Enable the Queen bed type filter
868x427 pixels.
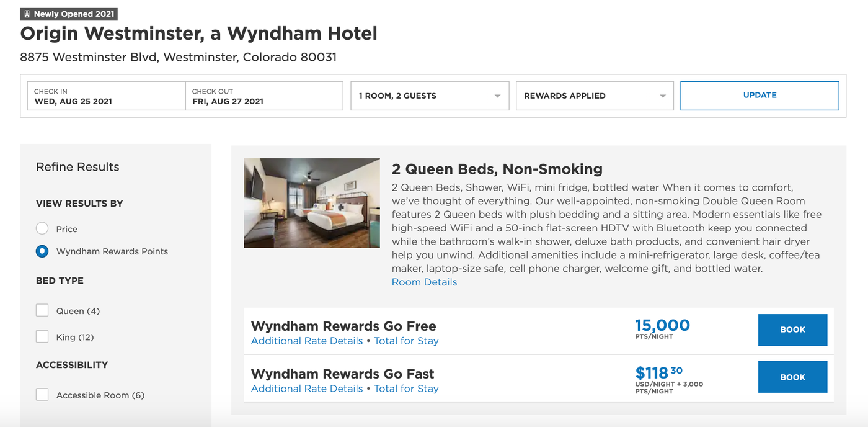coord(42,310)
